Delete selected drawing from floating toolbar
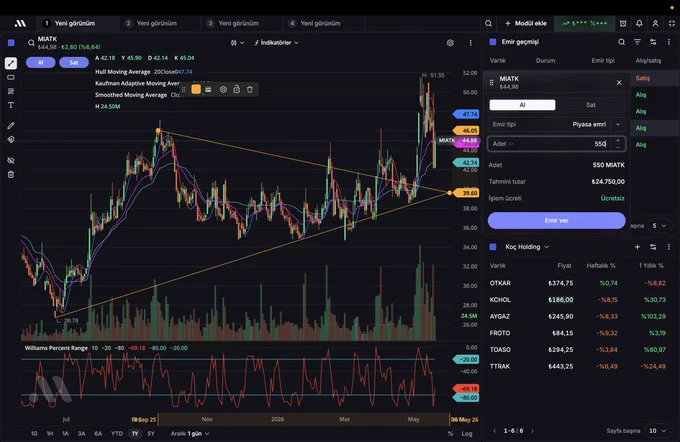This screenshot has width=680, height=442. click(x=250, y=89)
